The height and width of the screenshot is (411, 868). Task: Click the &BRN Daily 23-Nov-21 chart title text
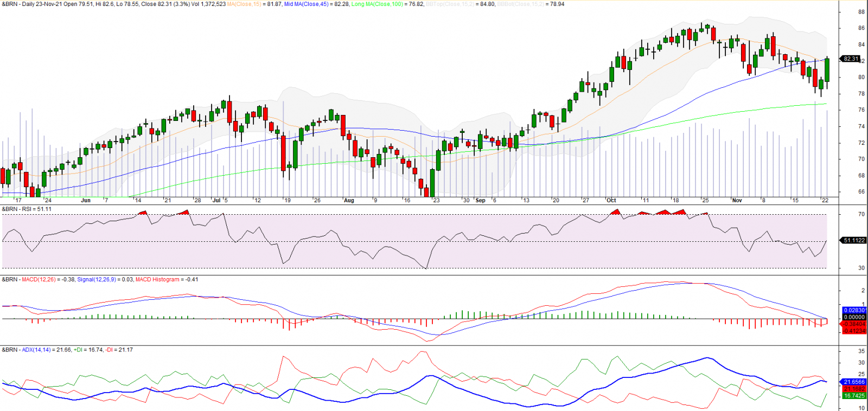tap(32, 4)
